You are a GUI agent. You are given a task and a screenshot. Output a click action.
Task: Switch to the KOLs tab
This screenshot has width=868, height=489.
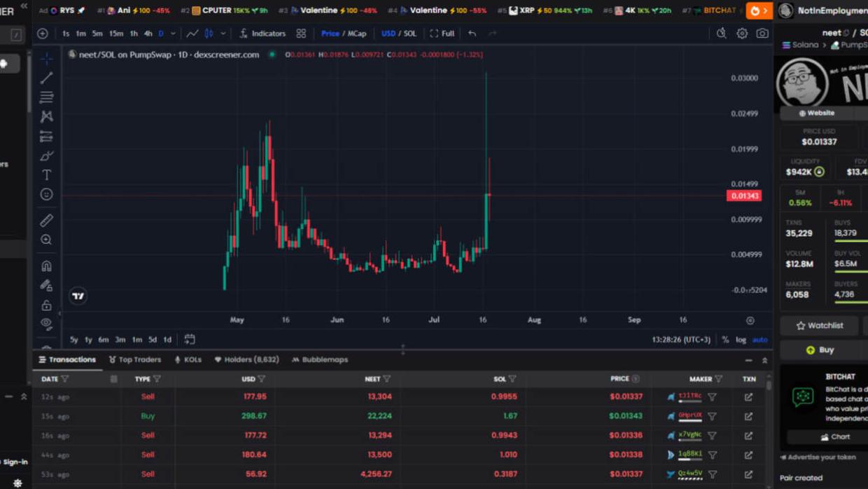[x=188, y=359]
